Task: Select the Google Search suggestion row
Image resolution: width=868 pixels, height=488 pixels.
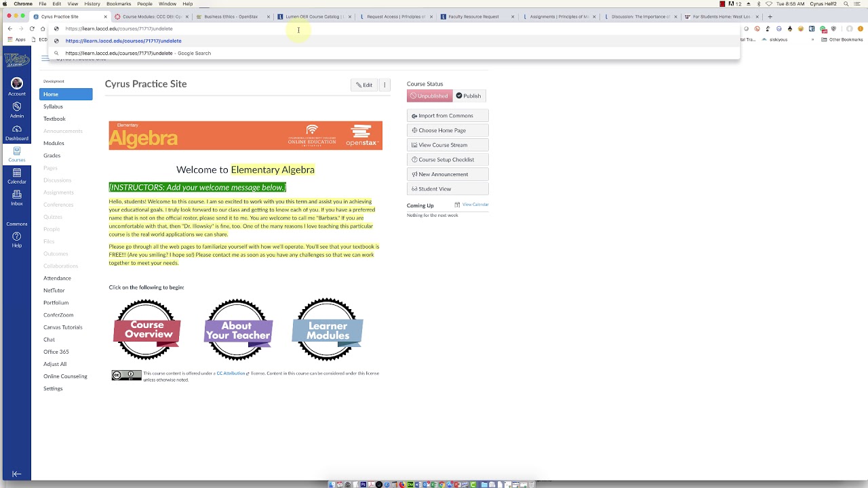Action: coord(393,53)
